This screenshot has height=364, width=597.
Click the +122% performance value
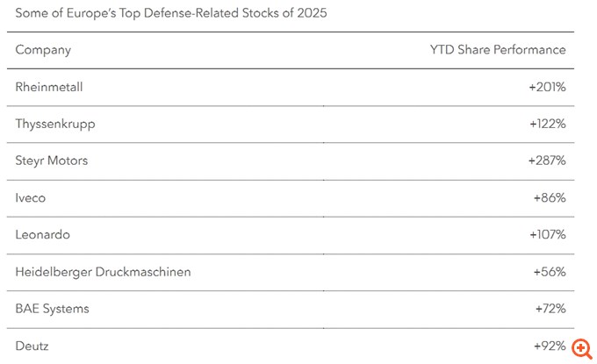click(x=548, y=124)
